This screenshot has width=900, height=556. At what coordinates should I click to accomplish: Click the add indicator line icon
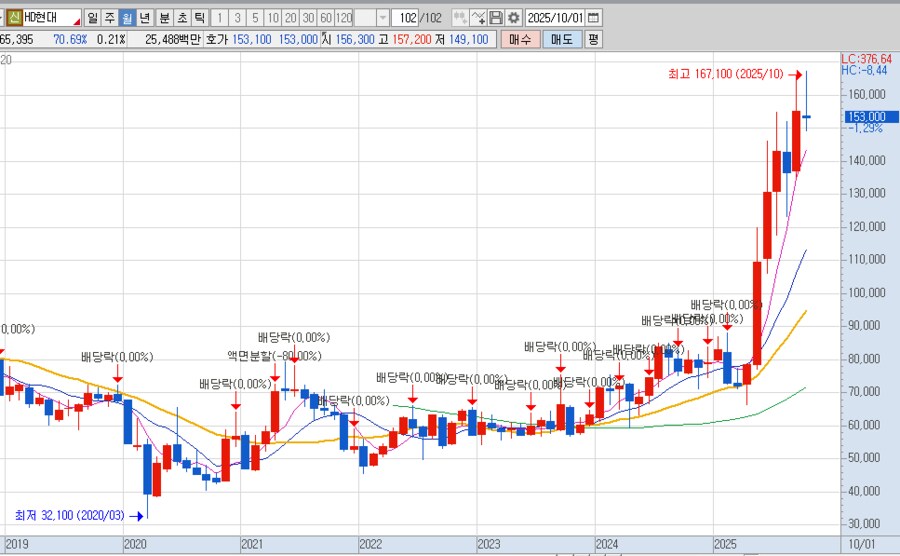478,18
